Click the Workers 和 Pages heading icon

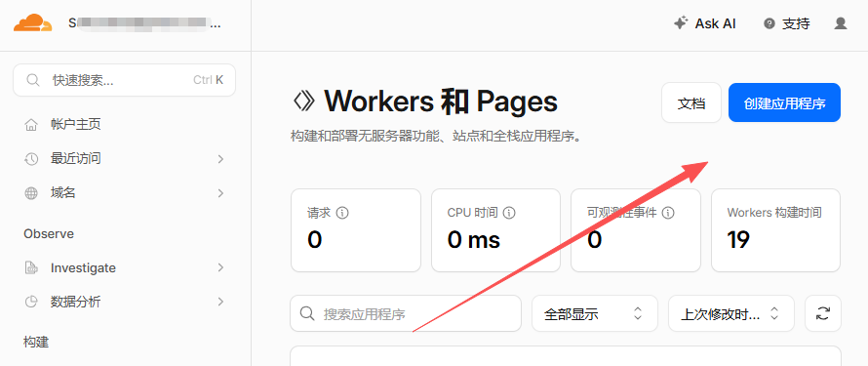click(304, 102)
